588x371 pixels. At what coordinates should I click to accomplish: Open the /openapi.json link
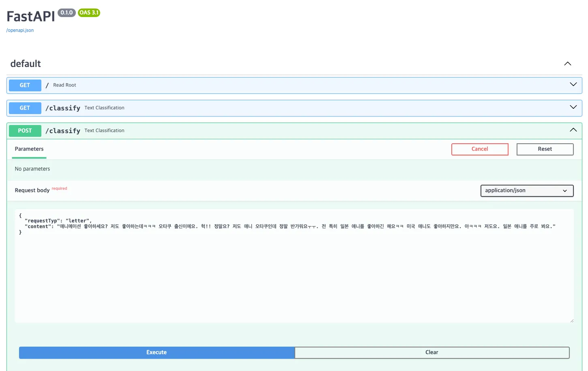[20, 30]
